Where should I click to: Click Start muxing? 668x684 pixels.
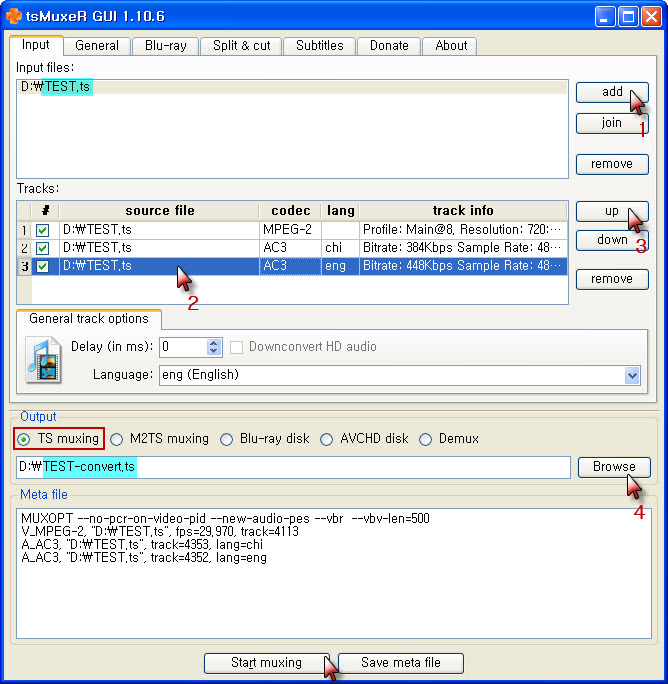[266, 663]
